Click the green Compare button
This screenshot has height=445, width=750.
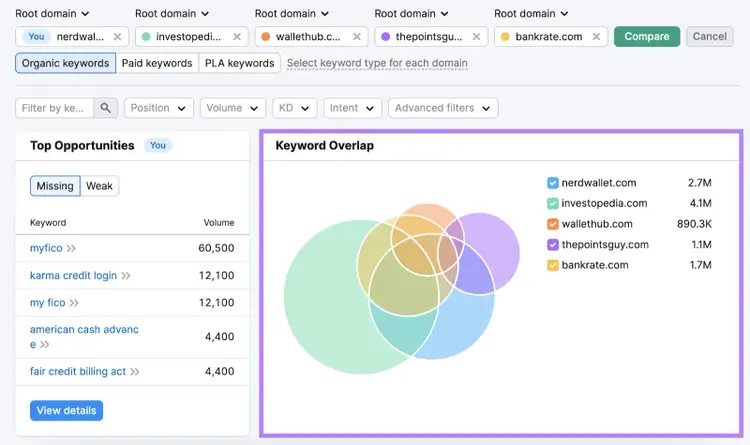[647, 36]
